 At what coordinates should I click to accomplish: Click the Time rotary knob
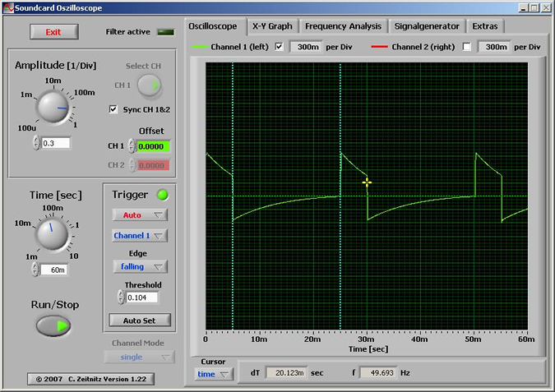click(53, 234)
